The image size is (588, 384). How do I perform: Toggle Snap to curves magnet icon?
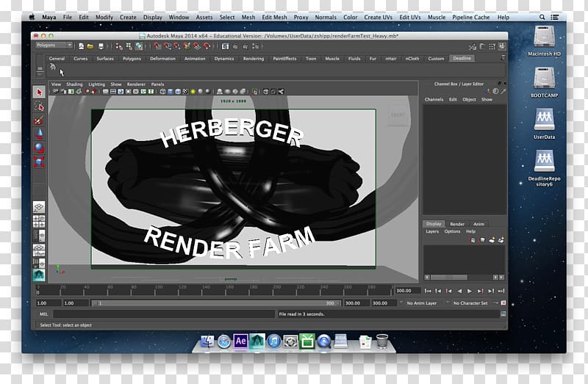[x=168, y=46]
